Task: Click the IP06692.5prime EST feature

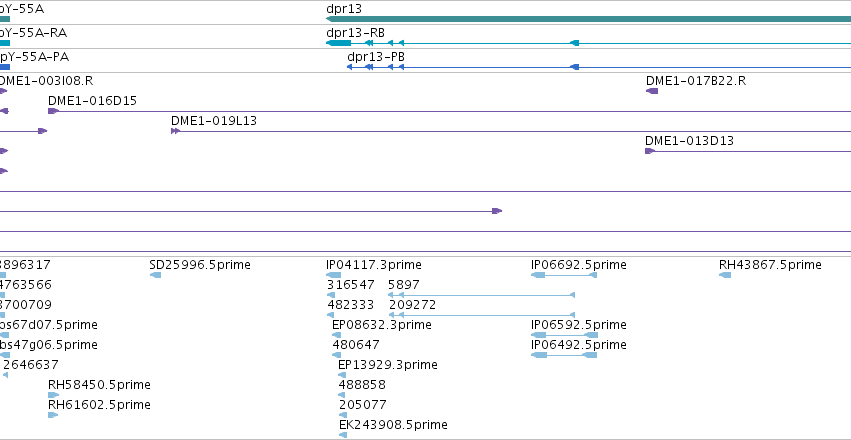Action: coord(564,275)
